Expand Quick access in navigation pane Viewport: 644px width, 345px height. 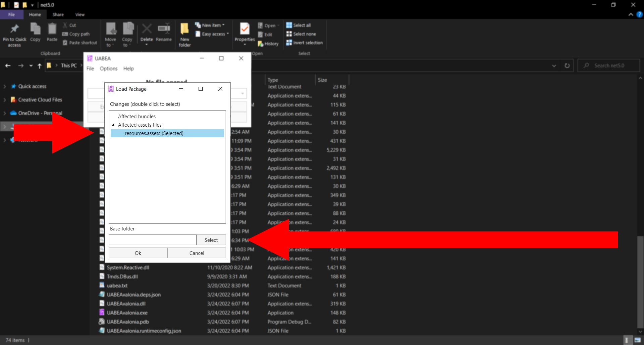click(x=5, y=86)
